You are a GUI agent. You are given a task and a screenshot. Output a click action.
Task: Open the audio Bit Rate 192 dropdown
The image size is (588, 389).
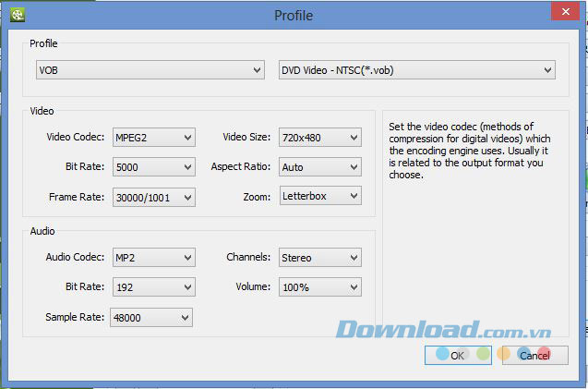pyautogui.click(x=154, y=287)
